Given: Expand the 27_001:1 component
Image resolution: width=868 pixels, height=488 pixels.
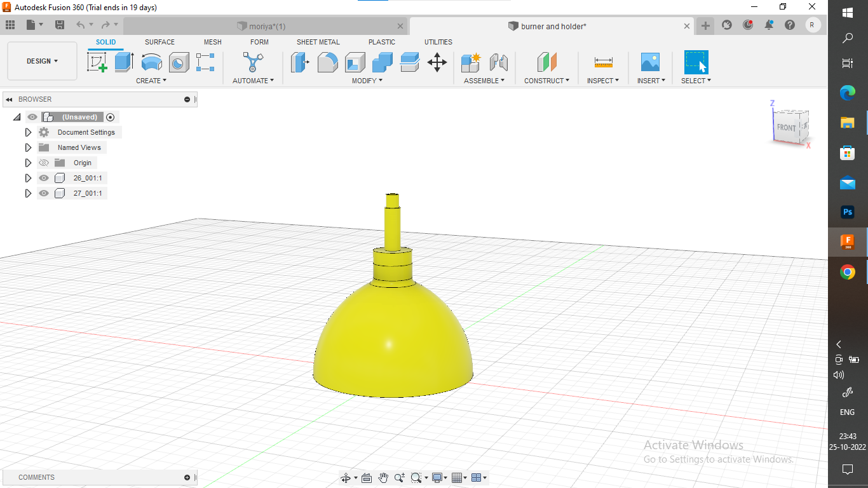Looking at the screenshot, I should click(28, 193).
